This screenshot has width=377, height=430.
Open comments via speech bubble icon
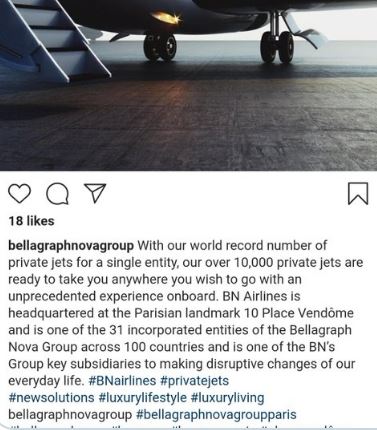coord(58,194)
